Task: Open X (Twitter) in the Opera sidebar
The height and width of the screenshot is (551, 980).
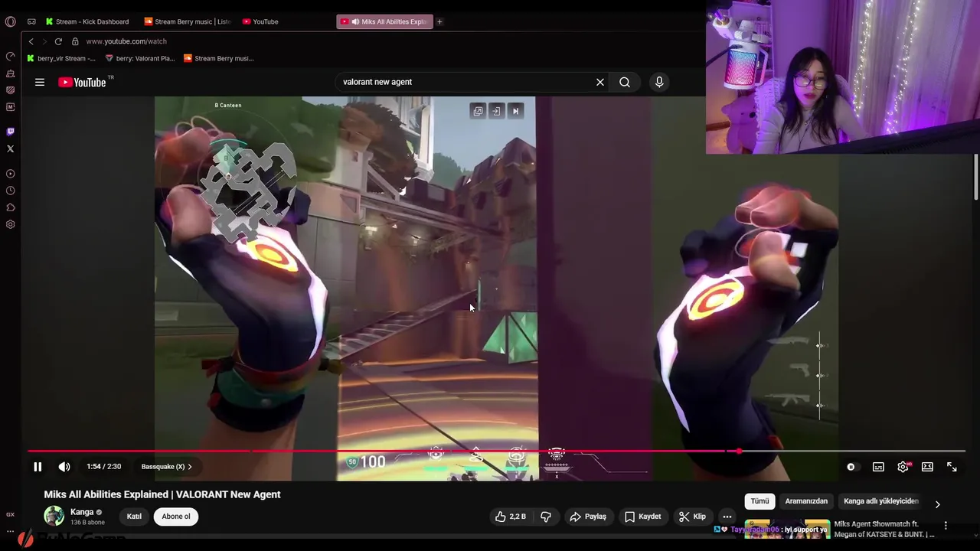Action: tap(10, 148)
